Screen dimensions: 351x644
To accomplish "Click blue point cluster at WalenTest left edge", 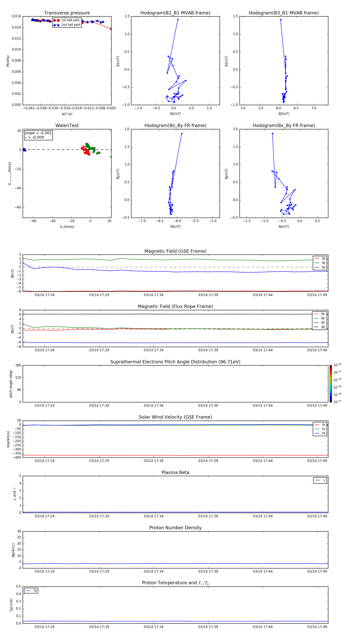I will click(24, 150).
